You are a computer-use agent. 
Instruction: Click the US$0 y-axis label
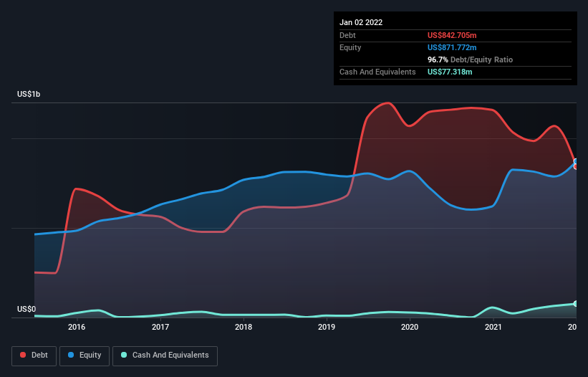26,309
